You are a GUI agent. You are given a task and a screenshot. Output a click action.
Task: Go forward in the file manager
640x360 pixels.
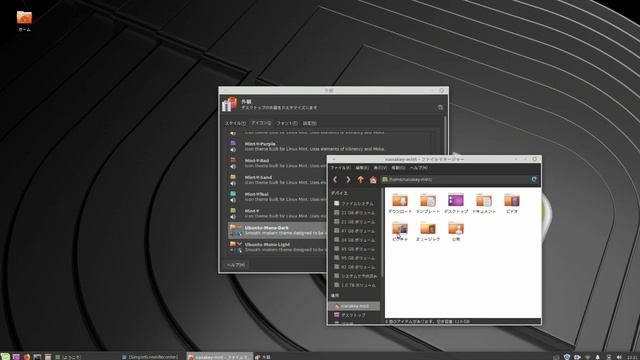348,180
